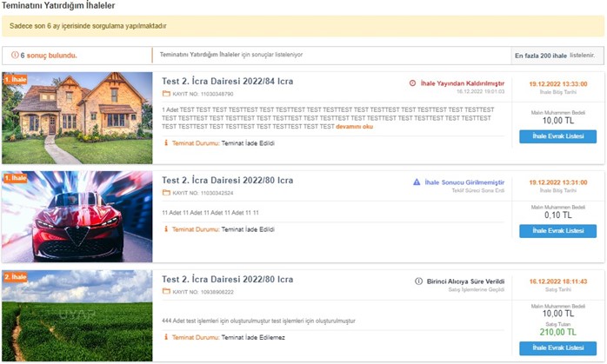607x364 pixels.
Task: Open the 2022/80 Icra title on the car listing
Action: [228, 181]
